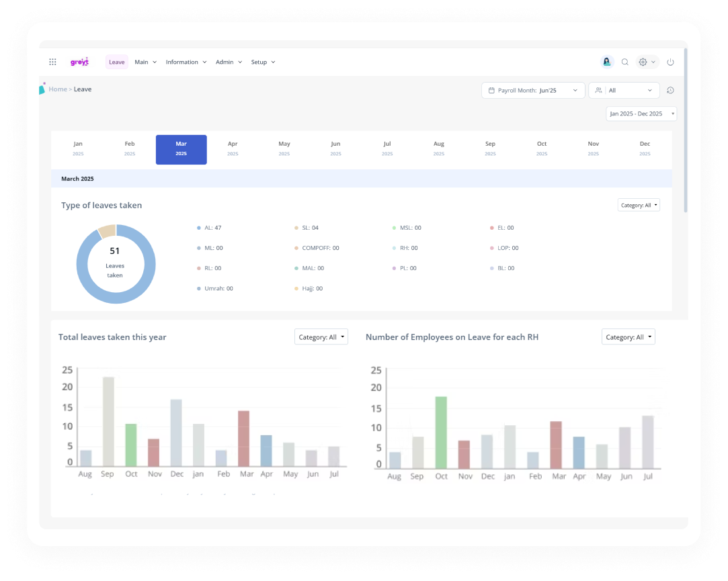
Task: Select the Dec 2025 month tab
Action: point(645,148)
